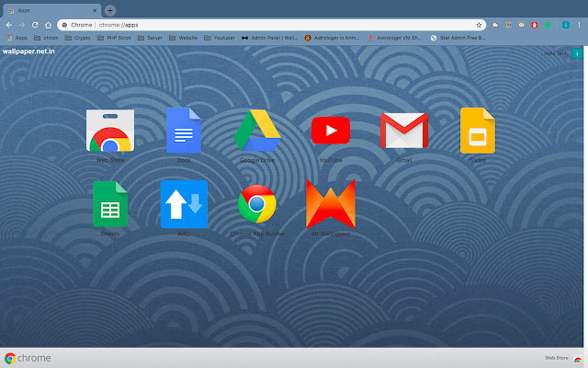Expand the Crypto bookmarks folder
Image resolution: width=588 pixels, height=368 pixels.
pos(77,38)
